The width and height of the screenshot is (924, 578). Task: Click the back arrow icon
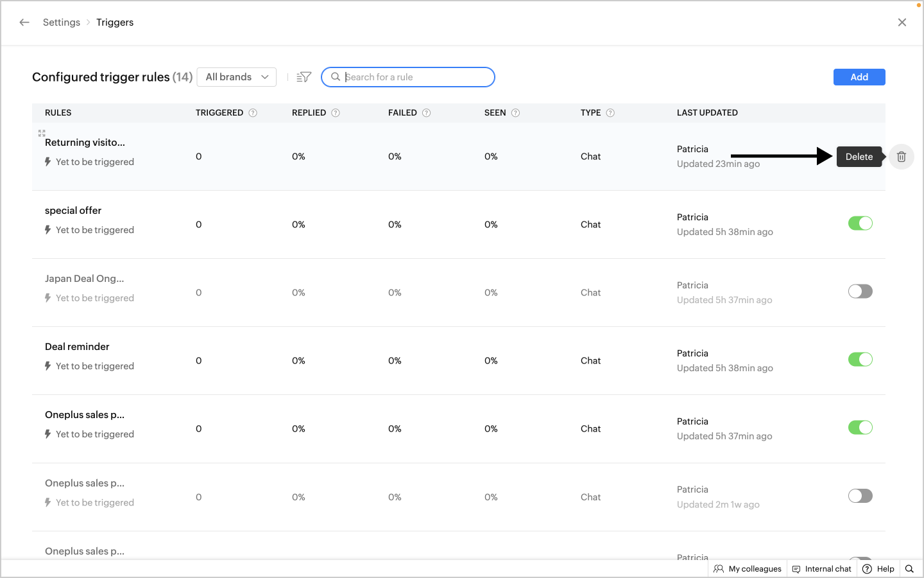coord(24,22)
